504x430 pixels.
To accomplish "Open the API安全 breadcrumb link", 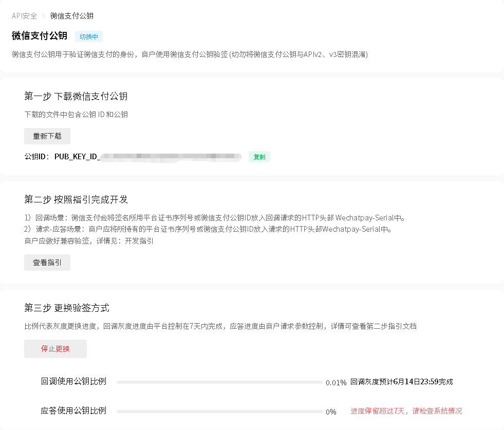I will [25, 16].
